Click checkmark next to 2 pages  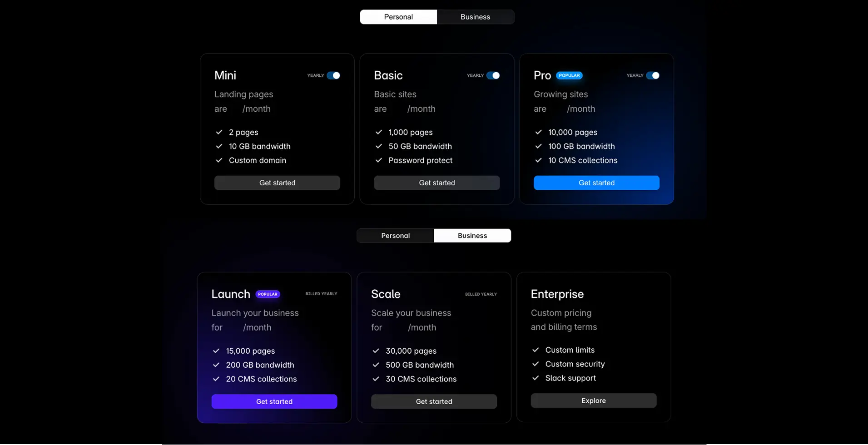[x=219, y=132]
